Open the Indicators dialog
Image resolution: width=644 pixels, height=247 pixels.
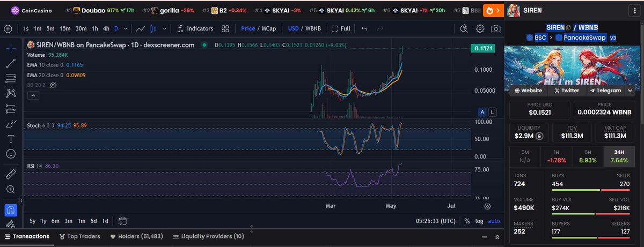click(x=195, y=28)
